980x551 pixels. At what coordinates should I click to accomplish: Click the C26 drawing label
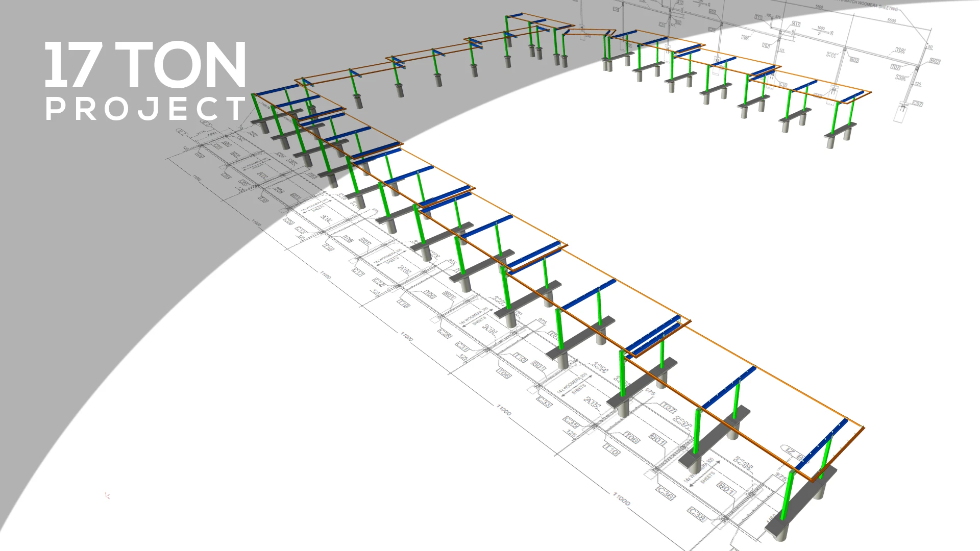tap(445, 334)
